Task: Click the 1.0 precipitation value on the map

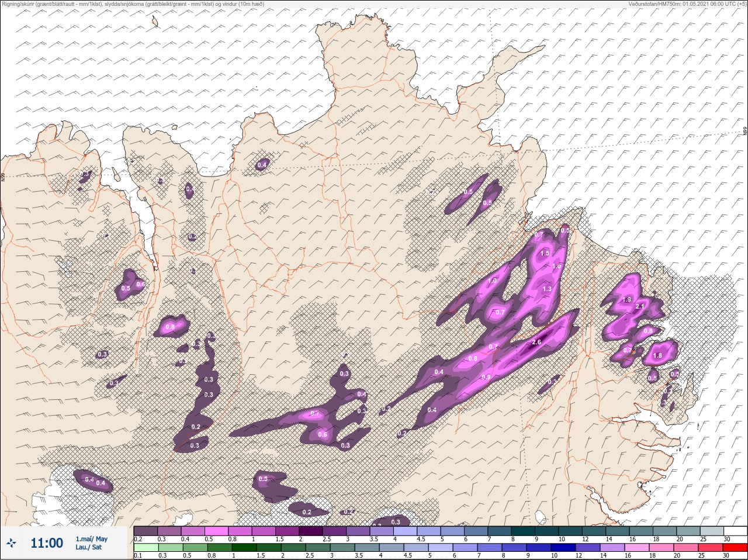Action: tap(492, 281)
